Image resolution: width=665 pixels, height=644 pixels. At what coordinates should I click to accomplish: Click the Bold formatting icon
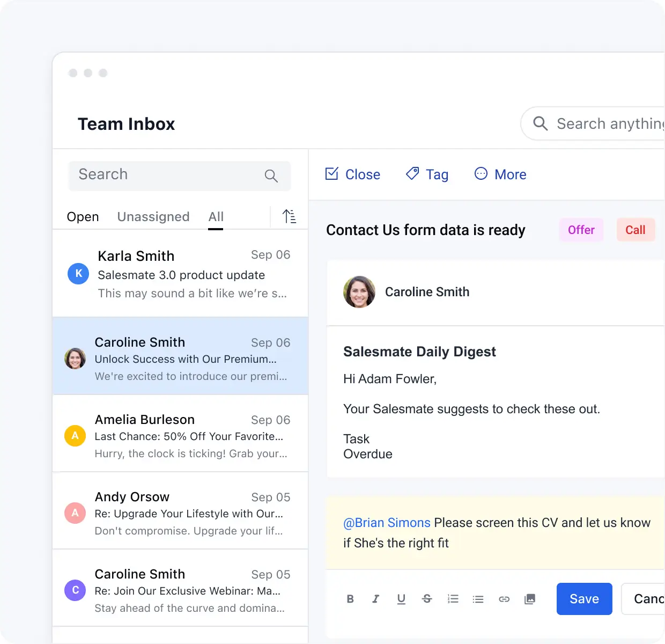point(350,599)
